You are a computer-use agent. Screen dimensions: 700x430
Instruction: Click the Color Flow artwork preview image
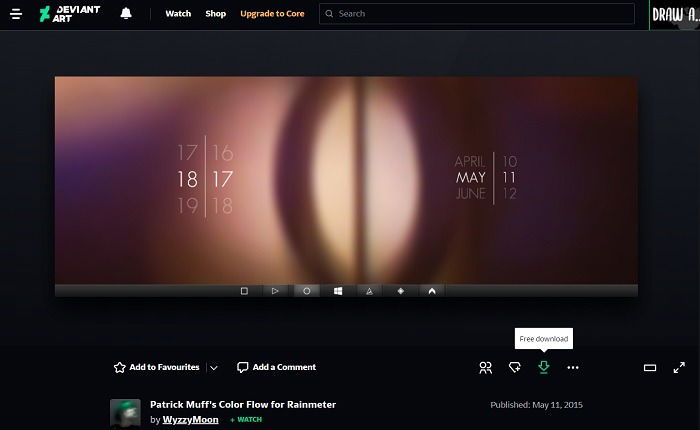pyautogui.click(x=346, y=186)
